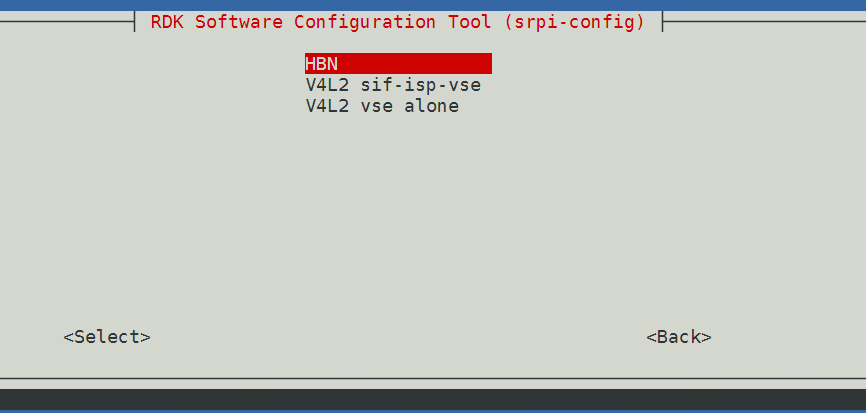Click the dark strip below the dialog
866x413 pixels.
pyautogui.click(x=433, y=399)
